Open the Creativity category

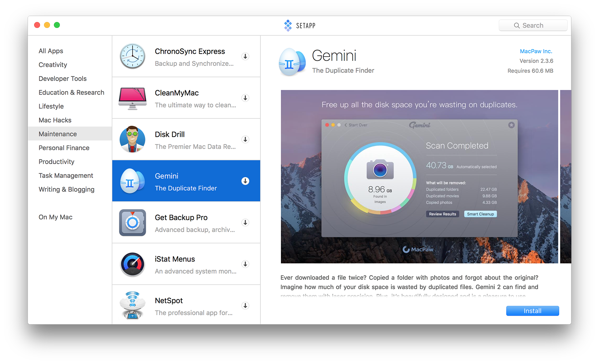tap(53, 65)
